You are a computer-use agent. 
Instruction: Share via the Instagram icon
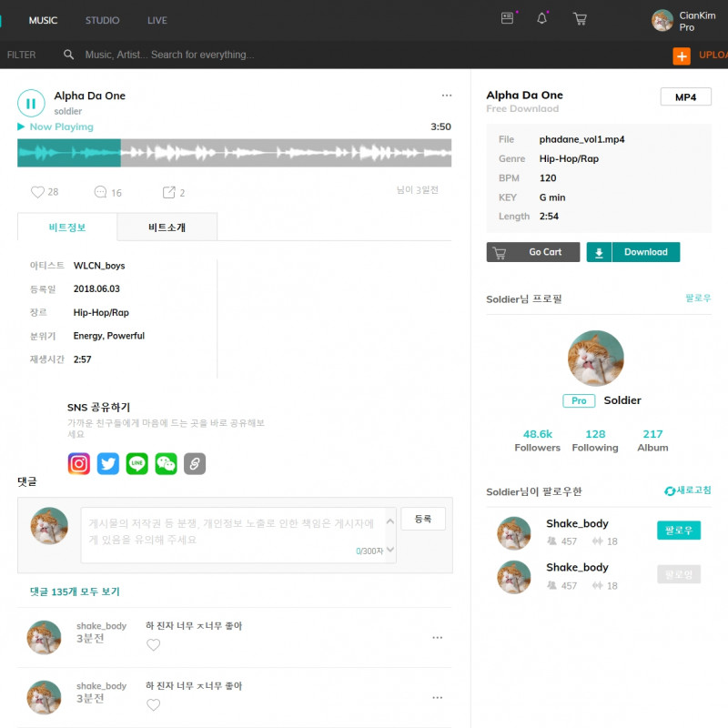(79, 463)
